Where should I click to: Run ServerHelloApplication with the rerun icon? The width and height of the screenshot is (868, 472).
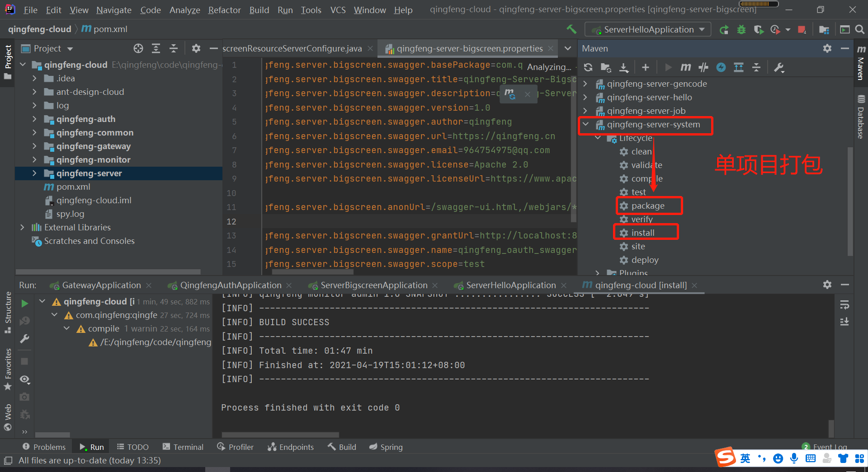(x=724, y=29)
